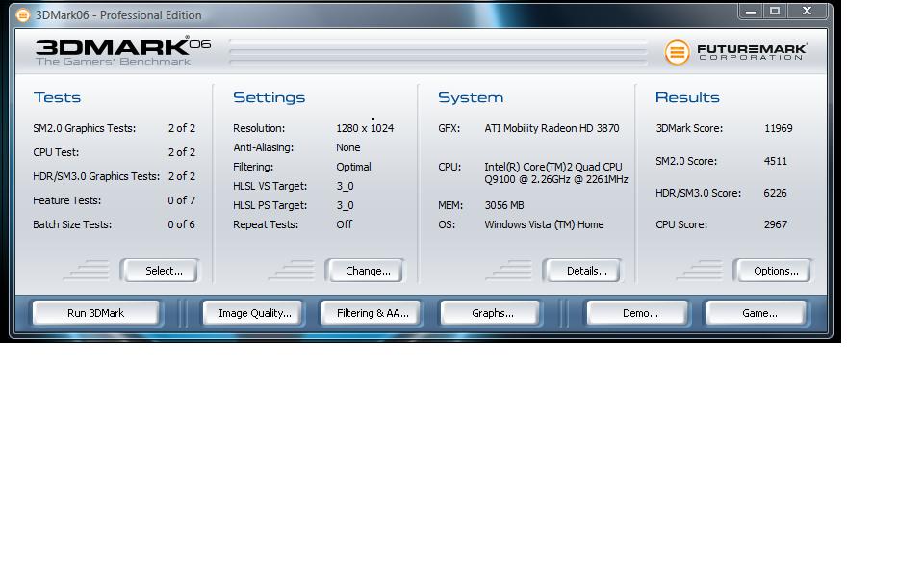Click the 3DMark06 title bar app icon
This screenshot has width=924, height=578.
[x=22, y=14]
